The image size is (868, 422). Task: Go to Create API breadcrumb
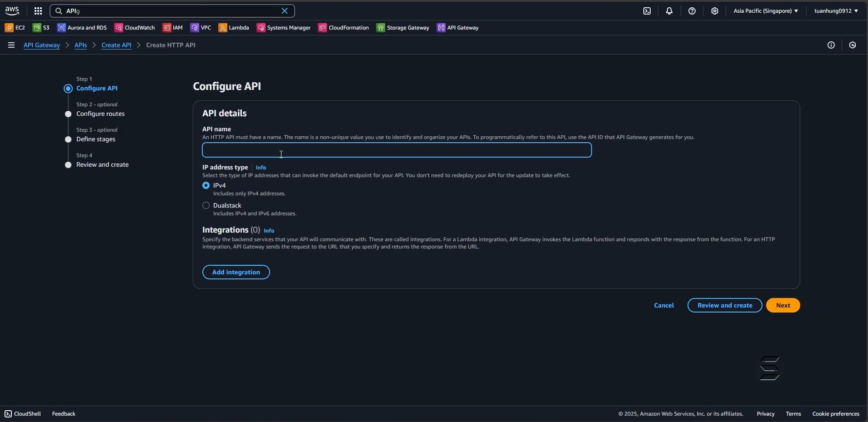click(116, 45)
